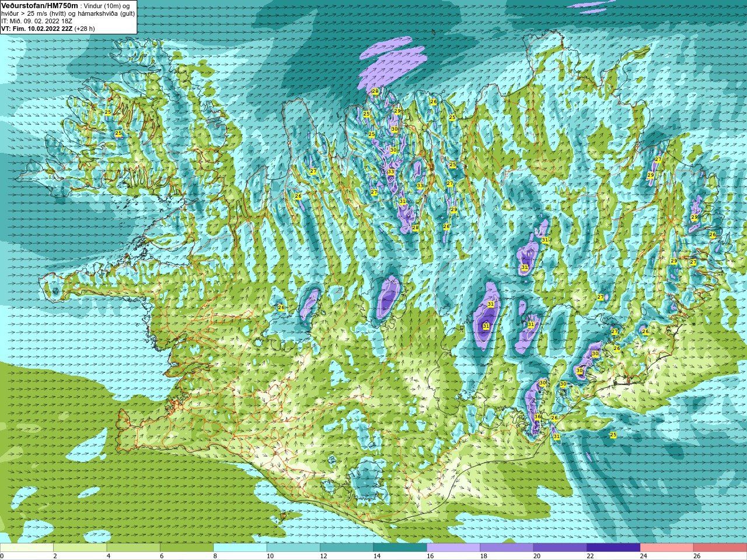Click the legend tick label "14"
The width and height of the screenshot is (747, 560).
tap(377, 556)
